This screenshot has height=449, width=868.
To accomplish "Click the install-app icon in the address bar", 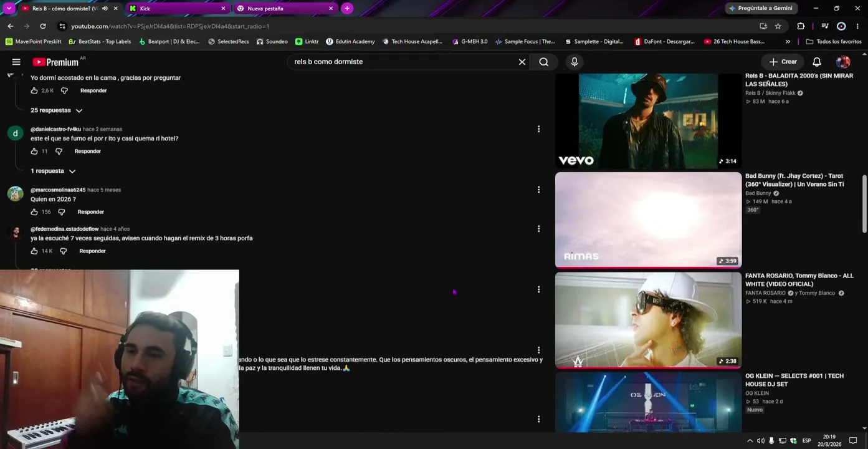I will [763, 26].
